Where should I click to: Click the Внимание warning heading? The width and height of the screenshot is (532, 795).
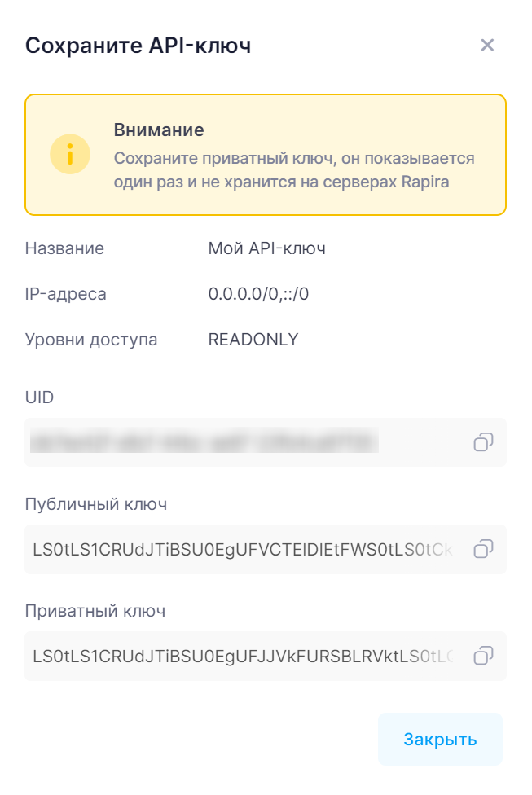158,130
